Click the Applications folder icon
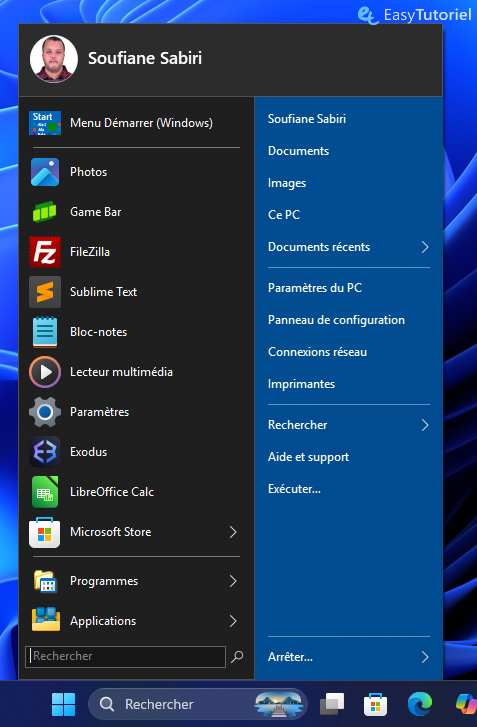 (x=46, y=620)
